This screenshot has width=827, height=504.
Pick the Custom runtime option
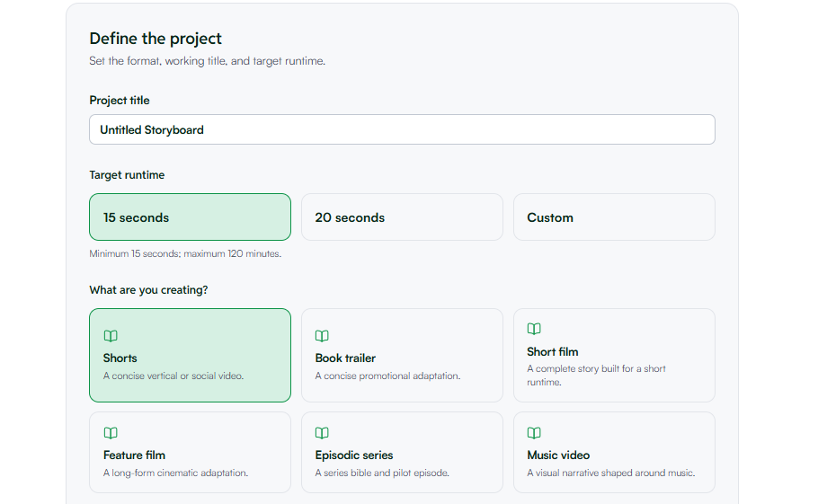pos(614,217)
